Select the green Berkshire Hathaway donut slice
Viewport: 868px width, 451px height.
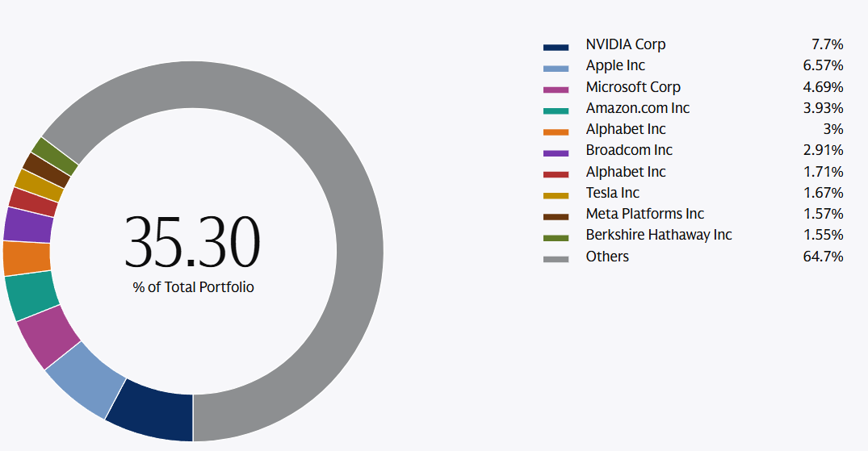point(56,156)
